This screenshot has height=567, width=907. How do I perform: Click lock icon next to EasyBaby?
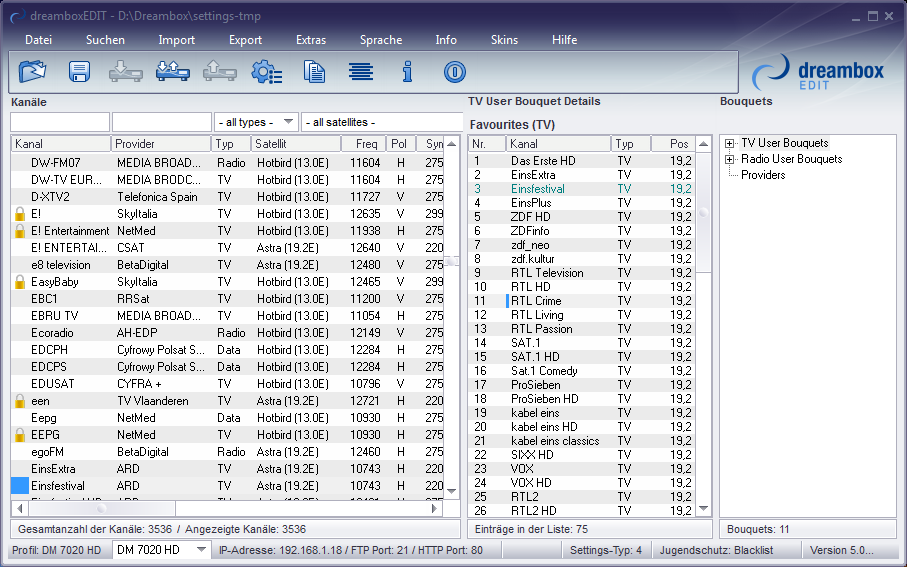(x=20, y=282)
